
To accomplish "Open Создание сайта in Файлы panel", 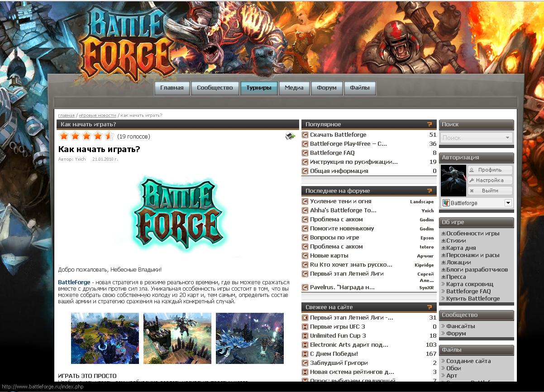I will tap(468, 361).
